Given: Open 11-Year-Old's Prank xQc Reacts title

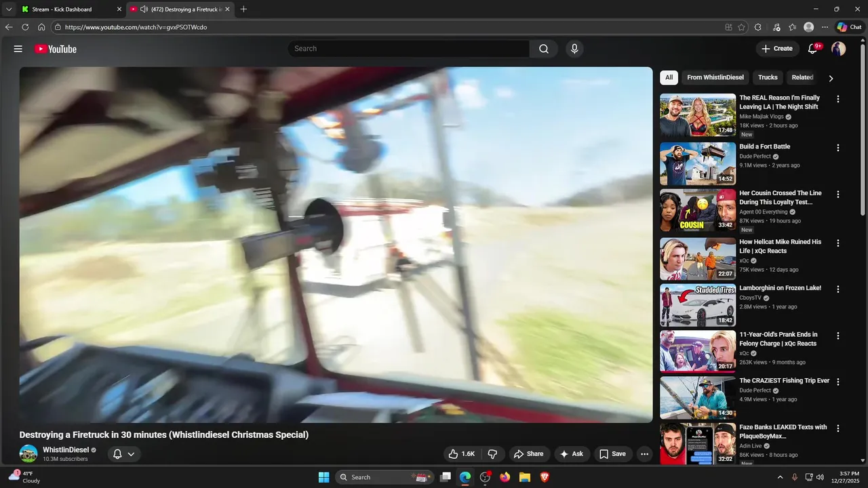Looking at the screenshot, I should pos(778,339).
